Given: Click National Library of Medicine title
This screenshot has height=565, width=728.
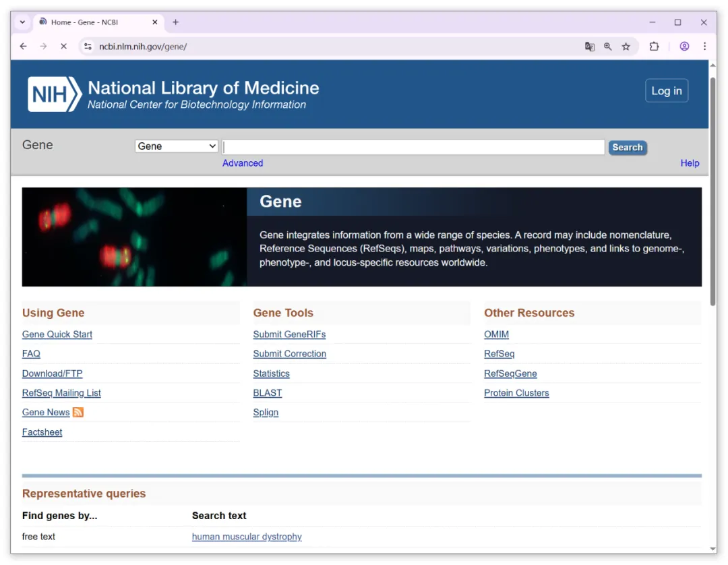Looking at the screenshot, I should coord(204,88).
